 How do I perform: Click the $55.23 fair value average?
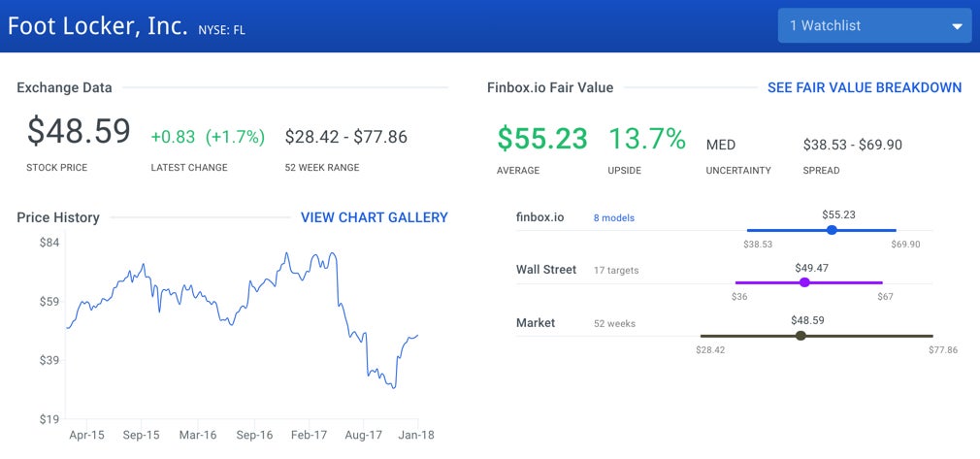[x=542, y=139]
